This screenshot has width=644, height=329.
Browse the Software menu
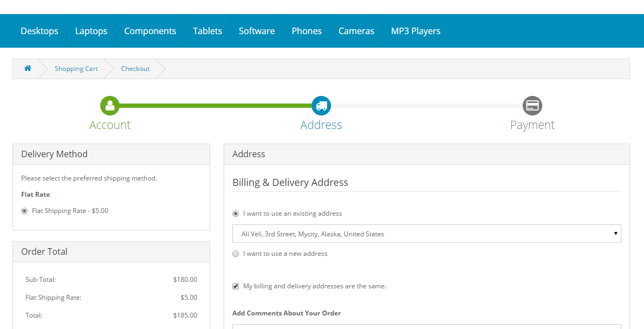coord(257,31)
